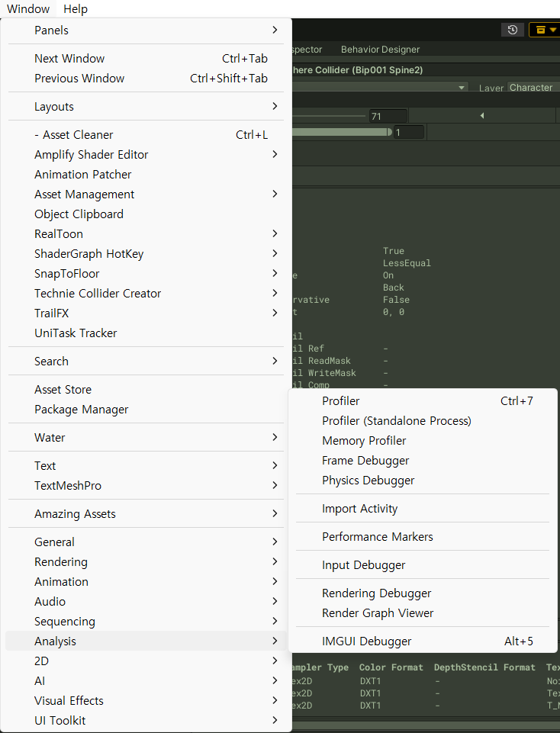Viewport: 560px width, 733px height.
Task: Expand the UI Toolkit submenu
Action: 146,720
